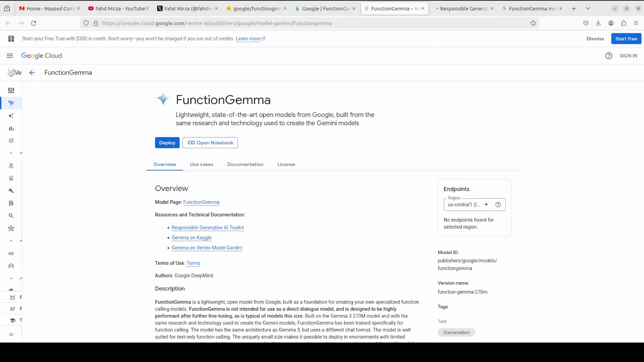
Task: Open the search magnifier icon in the sidebar
Action: click(x=11, y=216)
